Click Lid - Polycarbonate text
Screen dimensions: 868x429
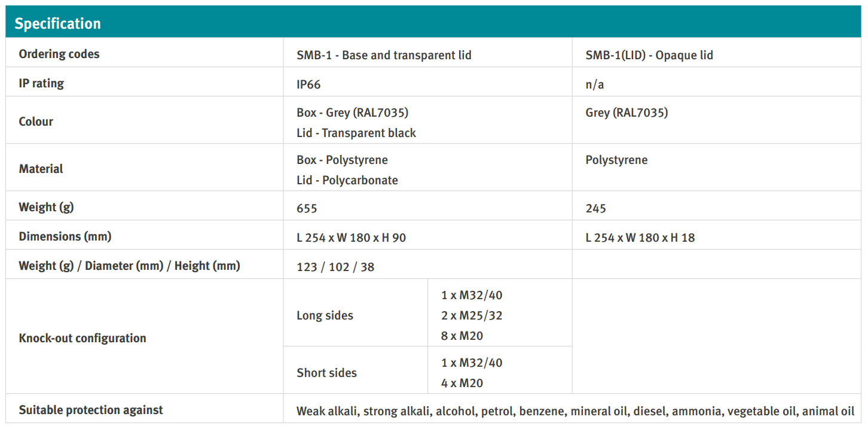(x=347, y=180)
